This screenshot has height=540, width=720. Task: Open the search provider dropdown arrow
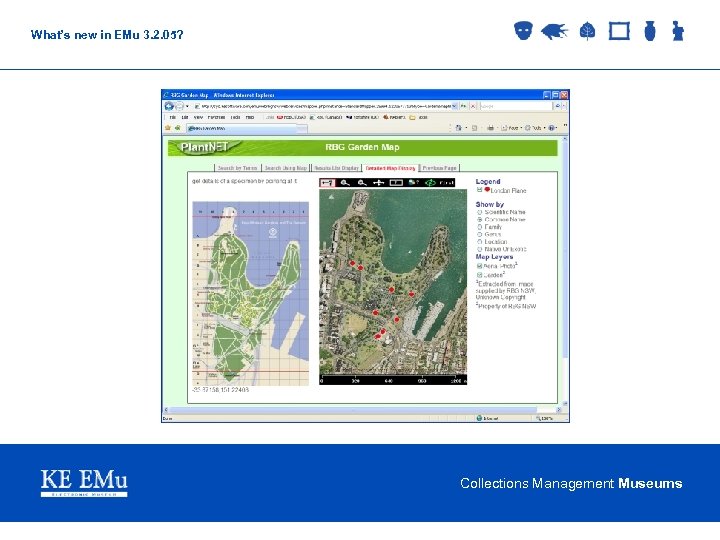click(x=564, y=106)
